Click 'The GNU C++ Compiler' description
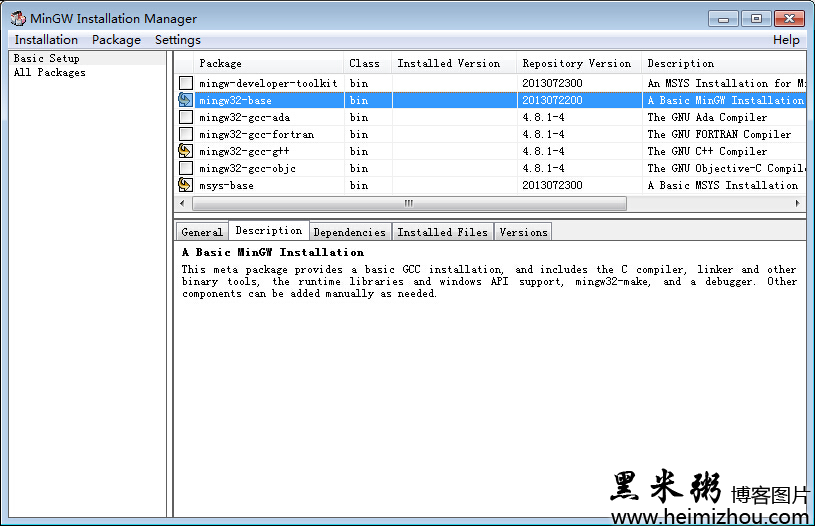 pos(707,151)
